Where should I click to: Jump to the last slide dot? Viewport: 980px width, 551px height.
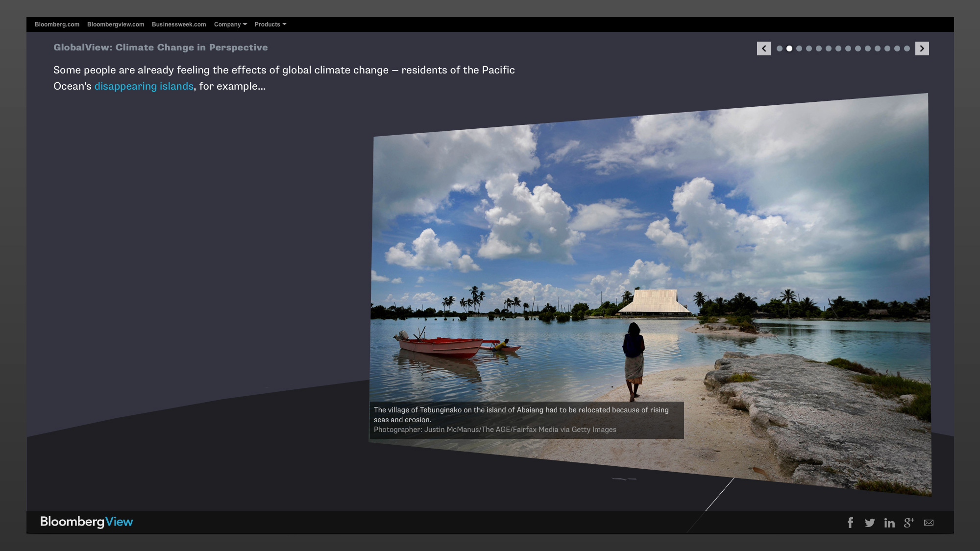point(907,48)
